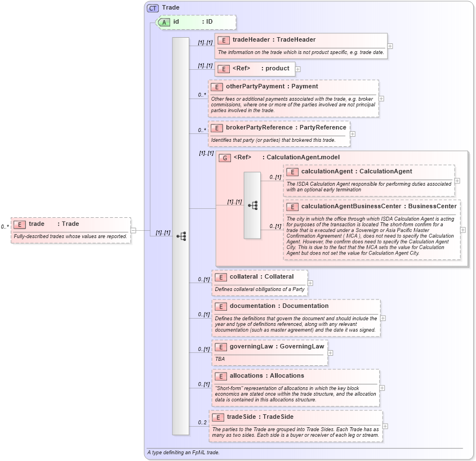Select the A icon on the id attribute
Screen dimensions: 476x461
pos(163,22)
